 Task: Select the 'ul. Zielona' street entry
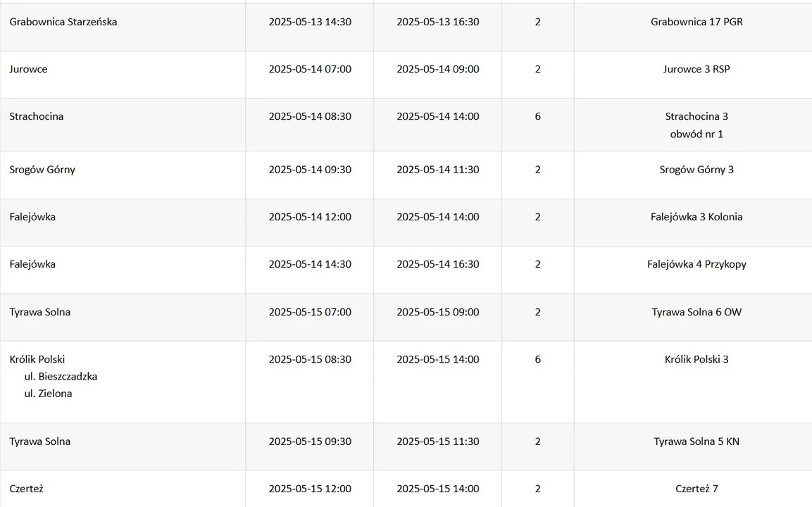click(x=48, y=394)
